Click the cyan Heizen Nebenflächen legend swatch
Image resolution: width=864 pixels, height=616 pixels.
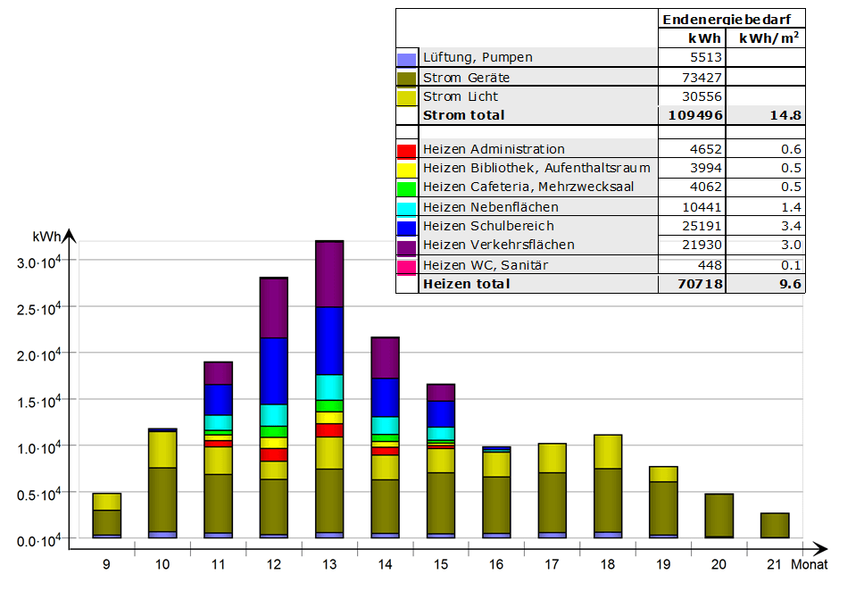pos(406,208)
